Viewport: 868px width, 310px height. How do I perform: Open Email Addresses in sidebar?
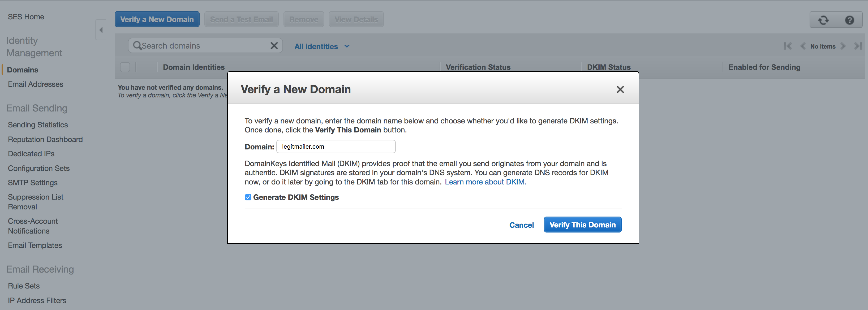point(35,84)
